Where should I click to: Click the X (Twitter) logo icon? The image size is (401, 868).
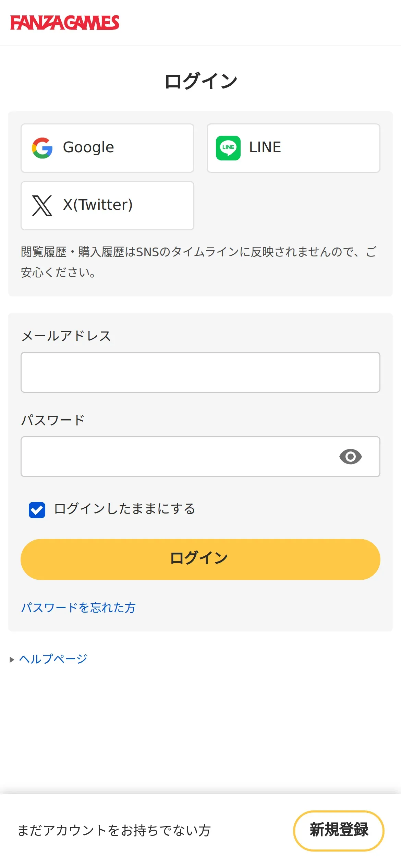[42, 206]
